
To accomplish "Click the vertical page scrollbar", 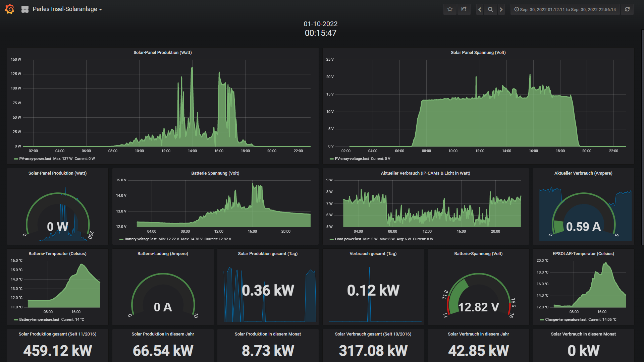I will [642, 134].
